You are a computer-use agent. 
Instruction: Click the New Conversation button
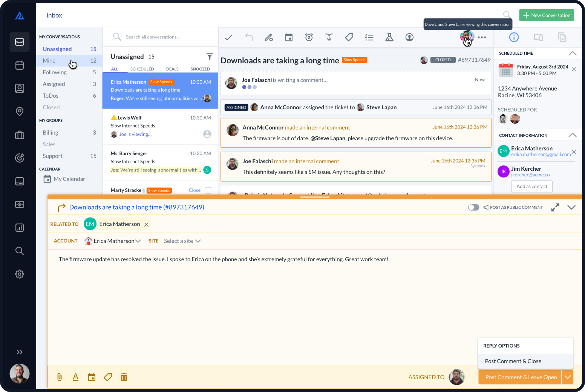coord(546,15)
